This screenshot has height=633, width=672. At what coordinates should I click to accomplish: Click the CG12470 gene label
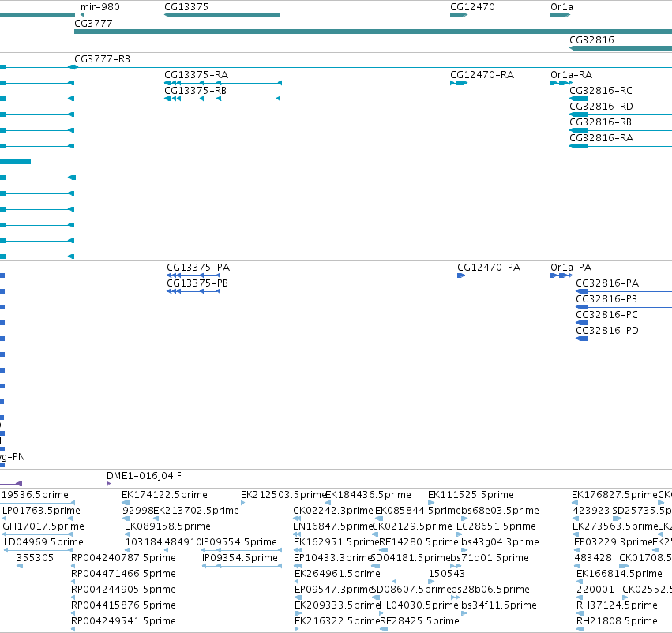tap(472, 7)
